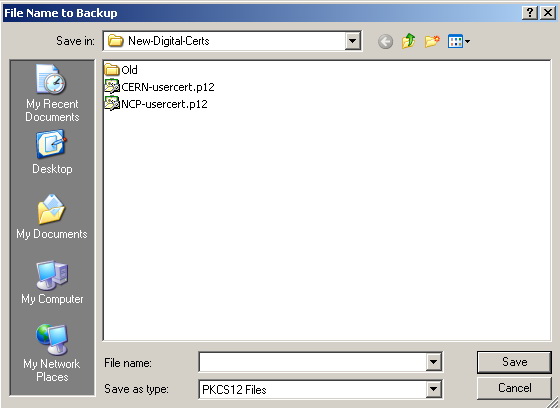560x408 pixels.
Task: Go up one folder level
Action: pos(409,41)
